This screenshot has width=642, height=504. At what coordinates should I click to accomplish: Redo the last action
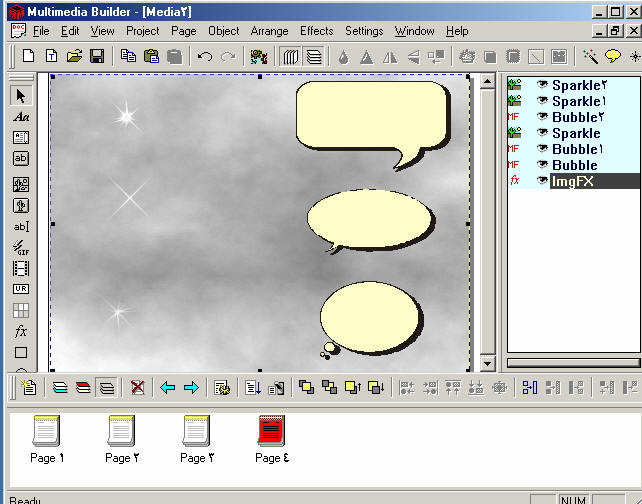(x=228, y=56)
